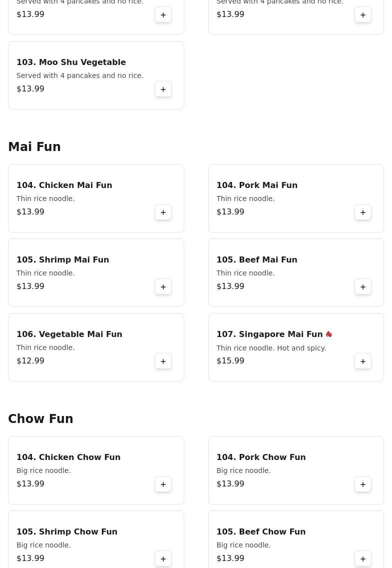
Task: Open the 106. Vegetable Mai Fun title
Action: coord(69,334)
